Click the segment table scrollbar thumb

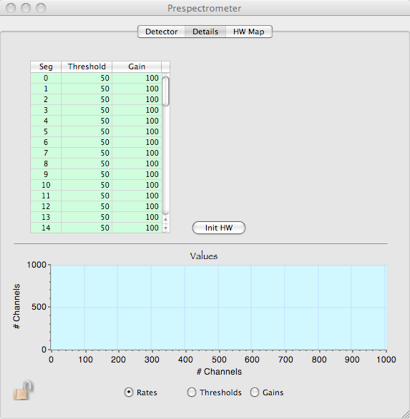pos(166,91)
